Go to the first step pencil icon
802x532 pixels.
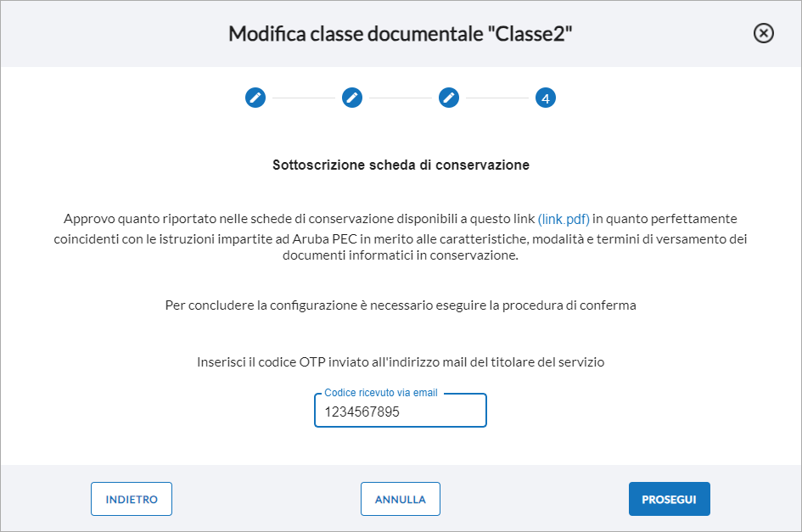pyautogui.click(x=255, y=98)
